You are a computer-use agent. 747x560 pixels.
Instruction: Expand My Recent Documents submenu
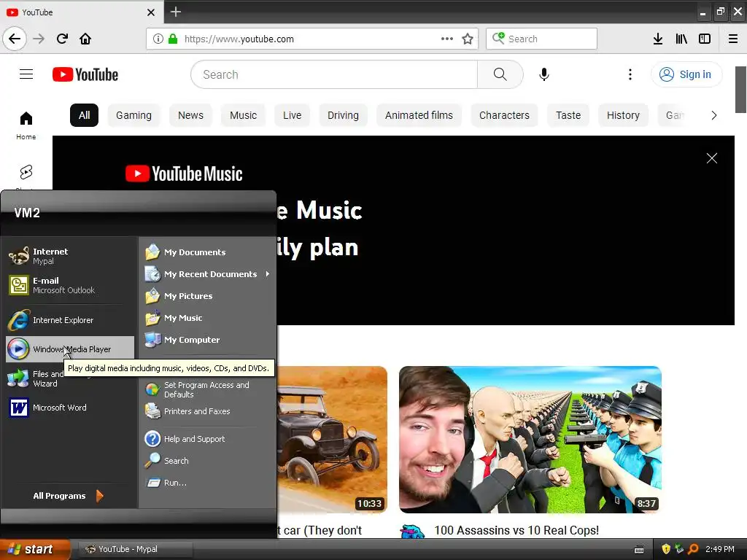[208, 274]
